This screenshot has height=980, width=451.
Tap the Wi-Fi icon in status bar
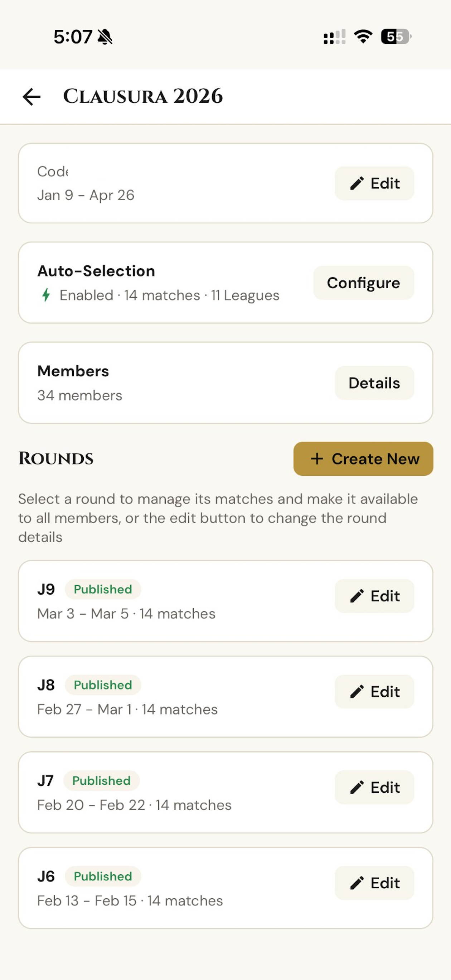pos(363,37)
